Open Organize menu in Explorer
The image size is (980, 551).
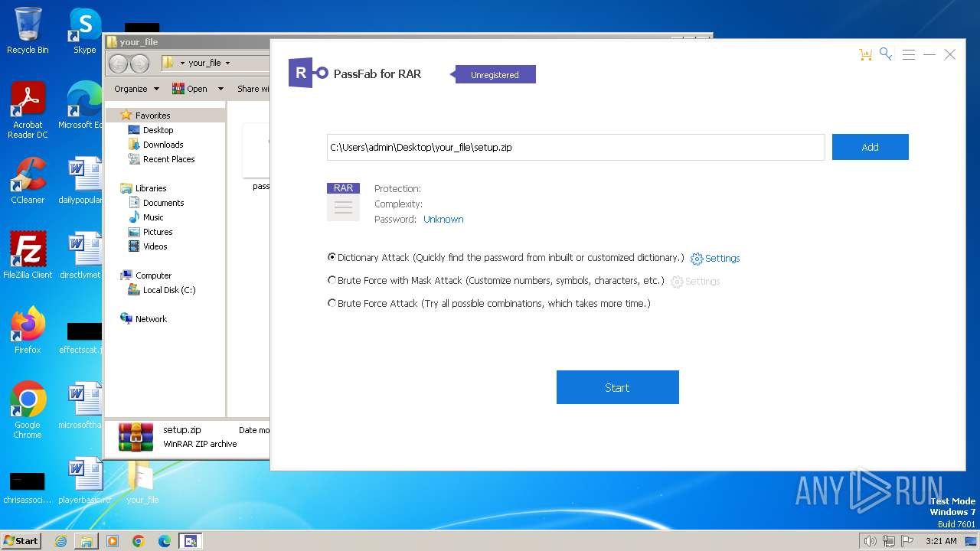[x=136, y=89]
